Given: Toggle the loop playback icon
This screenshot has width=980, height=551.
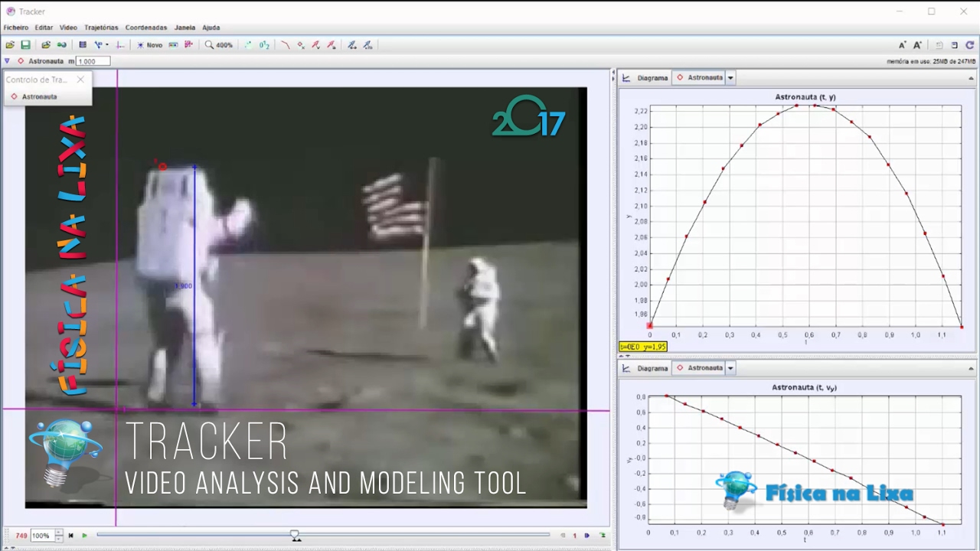Looking at the screenshot, I should (x=603, y=536).
